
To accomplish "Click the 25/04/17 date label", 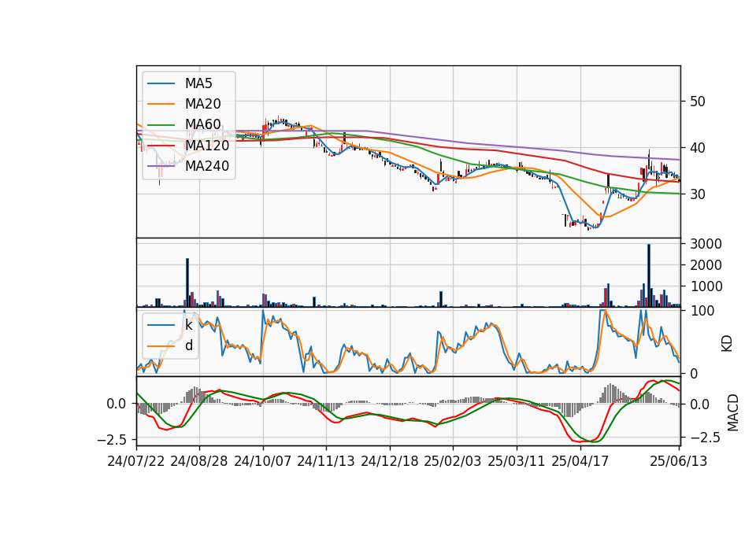I will (x=580, y=461).
